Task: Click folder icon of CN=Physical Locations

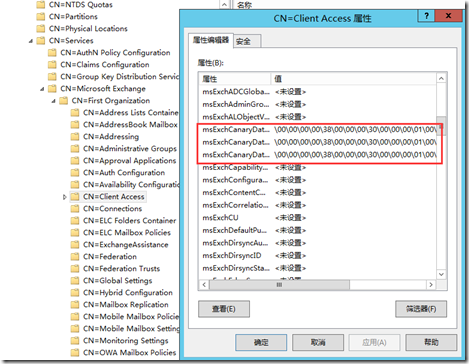Action: pyautogui.click(x=41, y=29)
